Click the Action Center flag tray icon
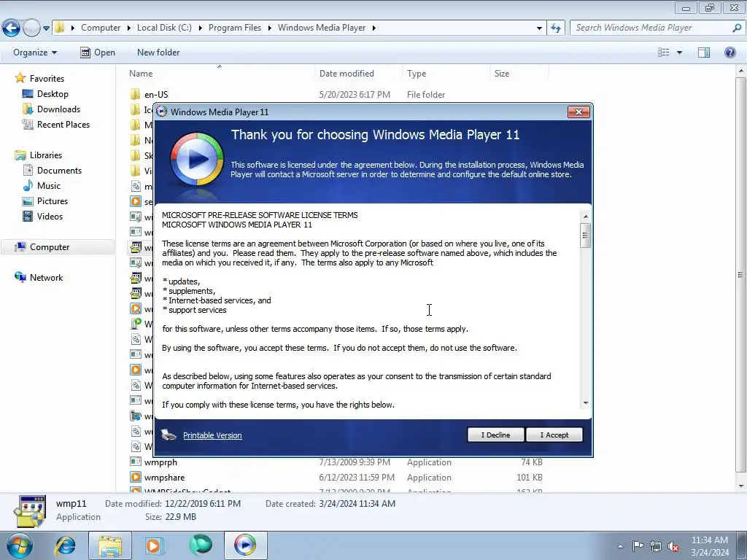The height and width of the screenshot is (560, 747). 638,546
